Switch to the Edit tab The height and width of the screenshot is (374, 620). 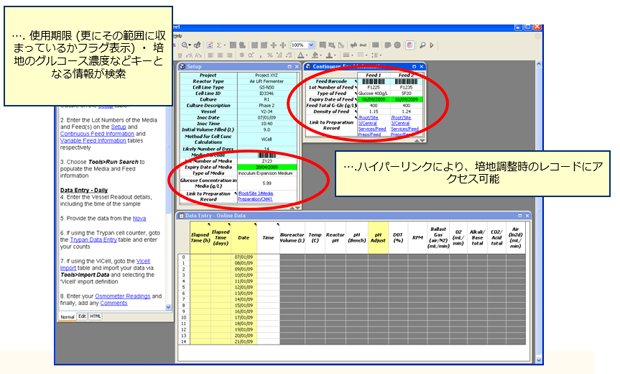[x=82, y=316]
